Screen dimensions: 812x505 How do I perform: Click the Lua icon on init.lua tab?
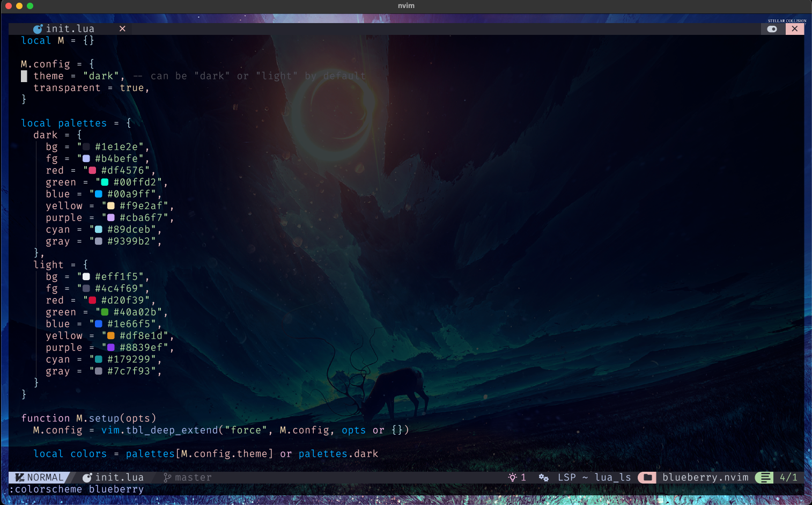tap(38, 29)
